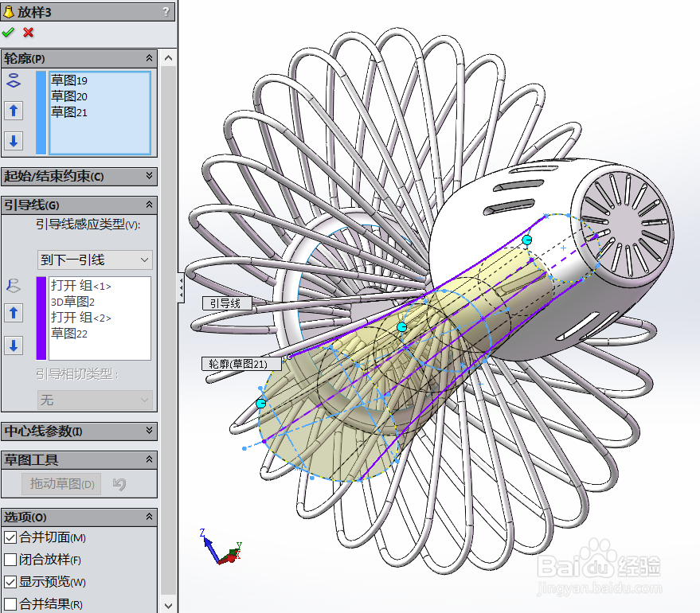Screen dimensions: 700x613
Task: Click the 拖动草图(D) button
Action: pos(61,484)
